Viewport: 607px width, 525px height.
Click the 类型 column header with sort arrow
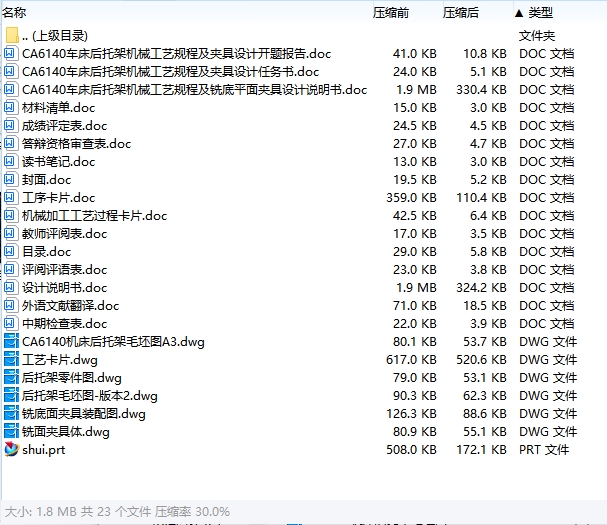click(534, 13)
